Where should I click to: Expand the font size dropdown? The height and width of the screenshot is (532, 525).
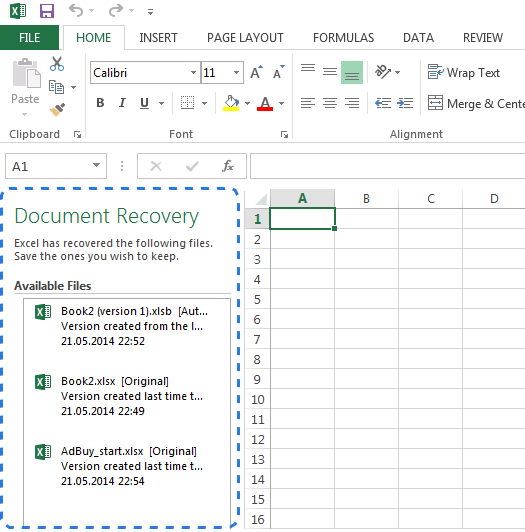(x=236, y=72)
